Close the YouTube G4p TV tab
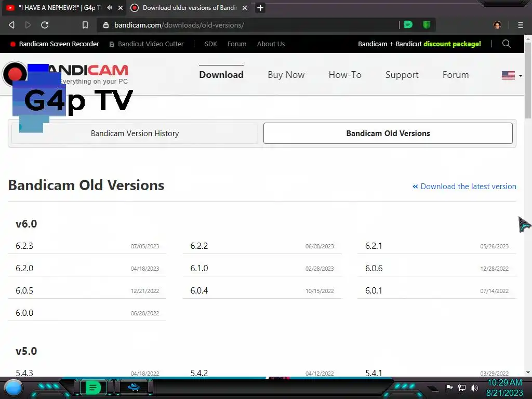The height and width of the screenshot is (399, 532). tap(121, 8)
